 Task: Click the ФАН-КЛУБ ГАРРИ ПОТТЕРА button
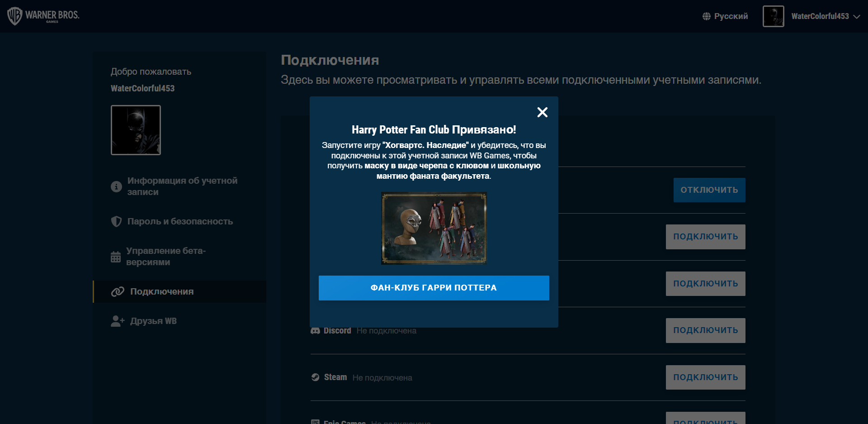[434, 288]
